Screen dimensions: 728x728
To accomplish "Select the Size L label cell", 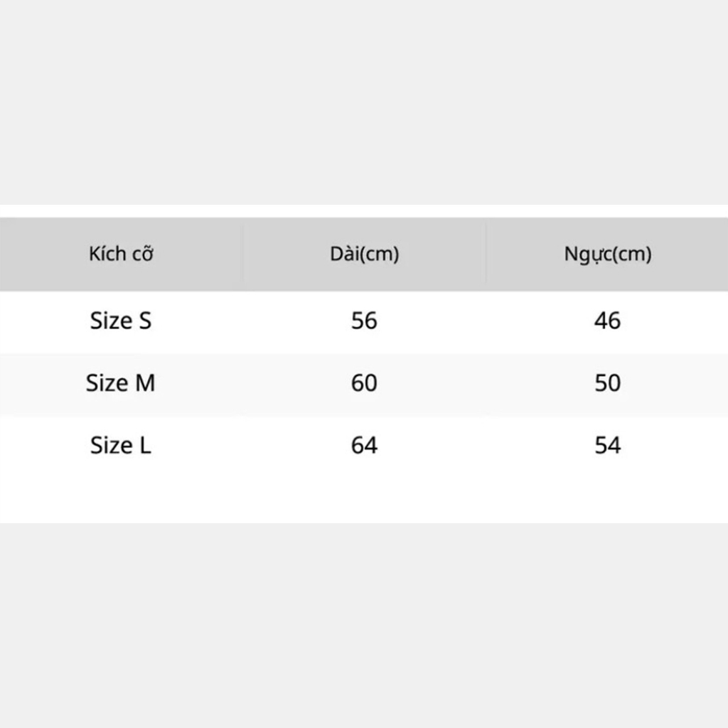I will (x=121, y=446).
